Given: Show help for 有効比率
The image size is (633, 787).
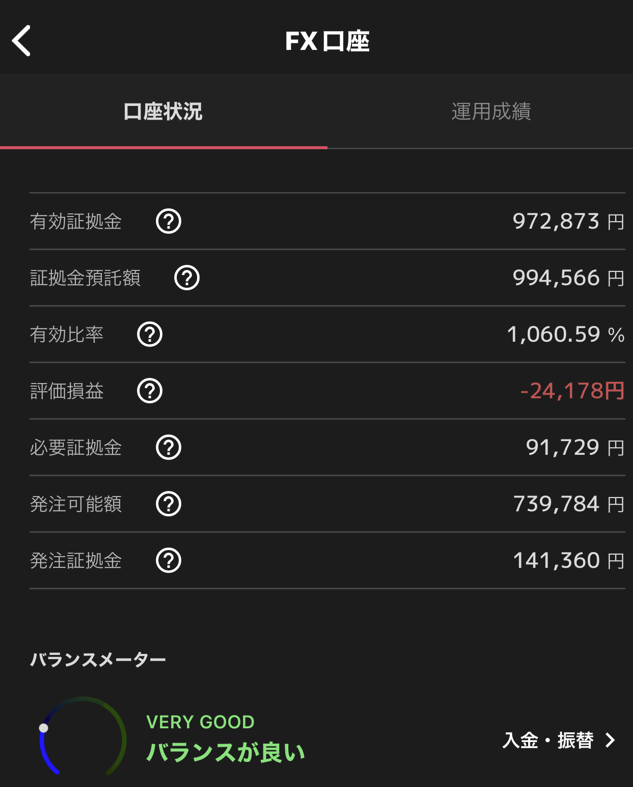Looking at the screenshot, I should coord(150,334).
